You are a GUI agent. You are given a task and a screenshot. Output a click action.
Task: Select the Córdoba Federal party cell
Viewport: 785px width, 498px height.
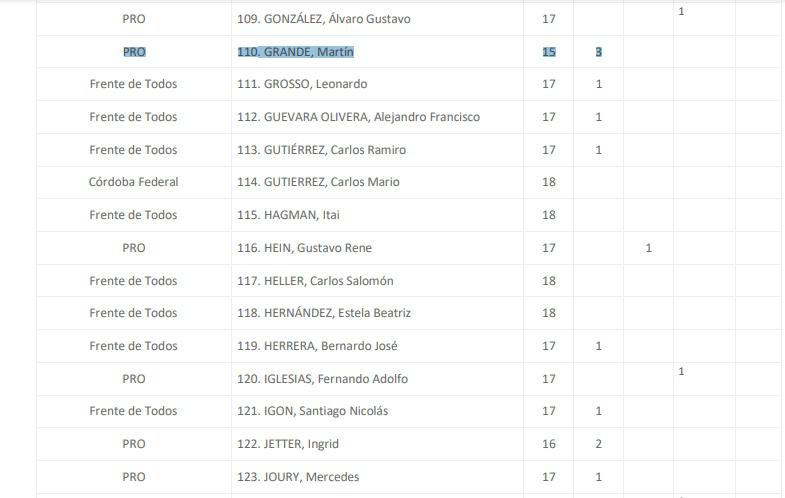[133, 182]
